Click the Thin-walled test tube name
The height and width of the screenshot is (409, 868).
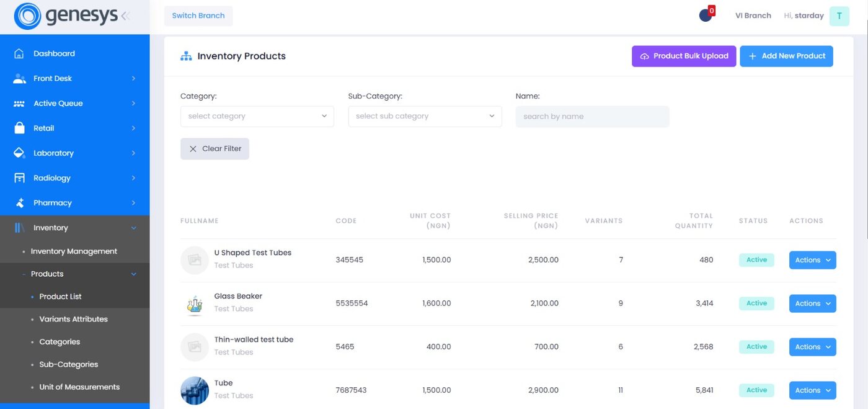254,340
